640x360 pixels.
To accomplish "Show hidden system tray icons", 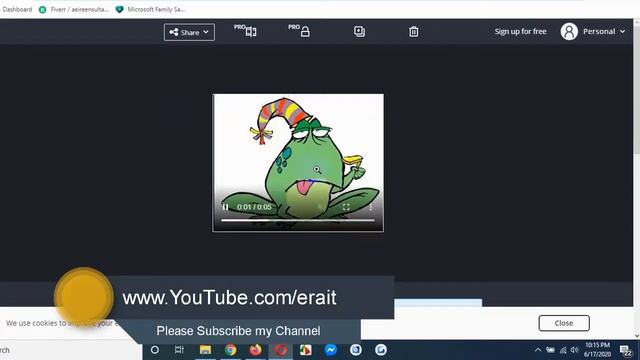I will point(538,350).
